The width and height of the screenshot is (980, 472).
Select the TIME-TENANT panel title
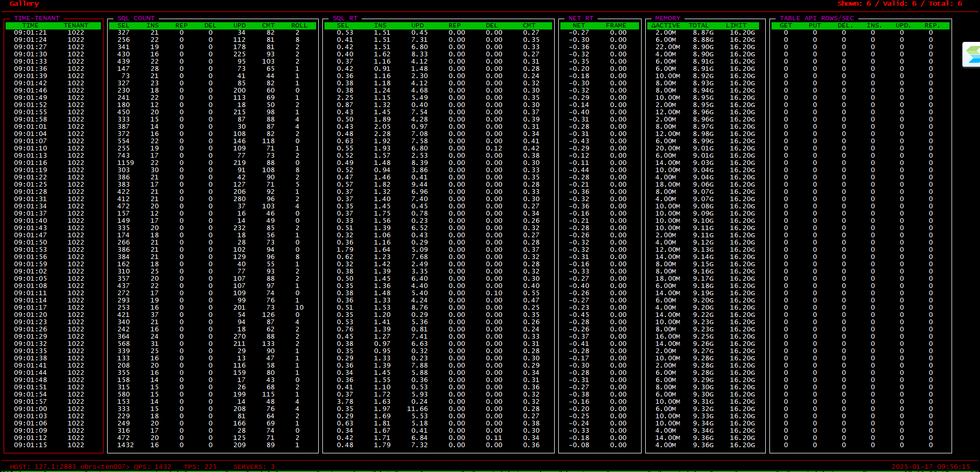click(37, 18)
